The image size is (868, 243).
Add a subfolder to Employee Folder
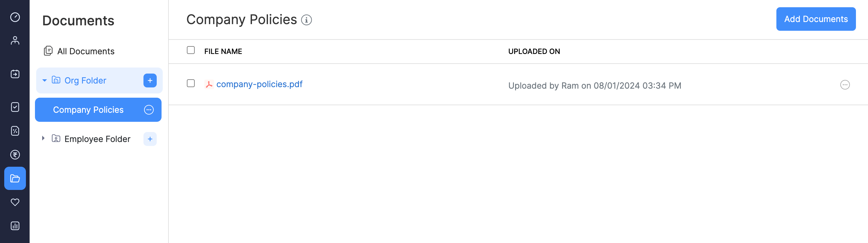[150, 139]
